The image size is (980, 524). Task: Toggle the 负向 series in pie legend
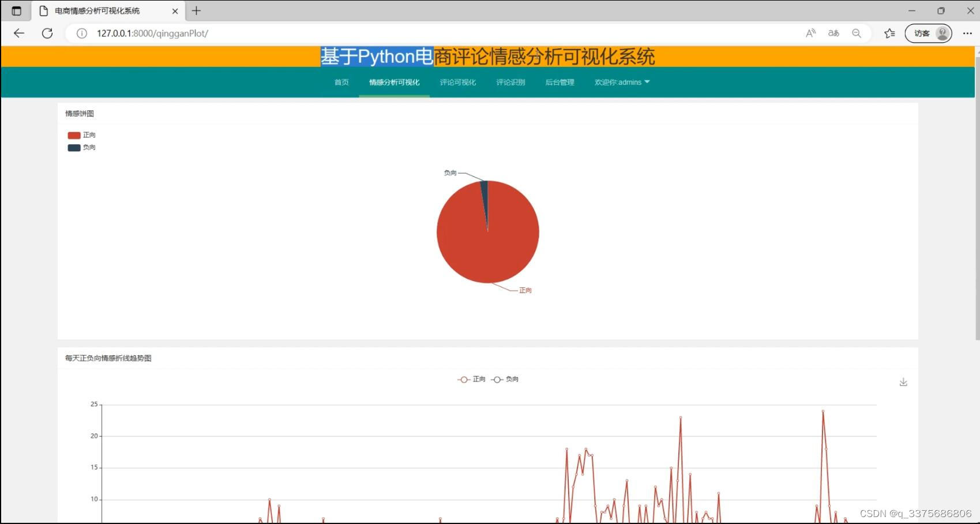81,148
